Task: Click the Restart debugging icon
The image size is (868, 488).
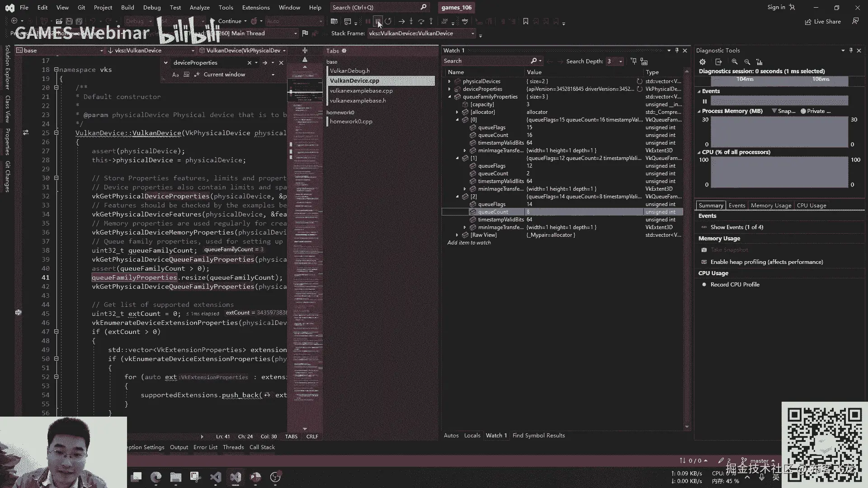Action: coord(388,21)
